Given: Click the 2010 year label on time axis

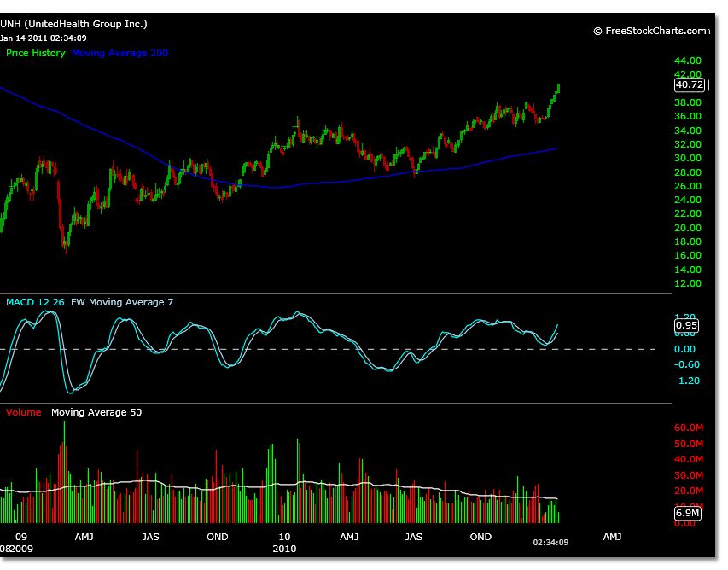Looking at the screenshot, I should pyautogui.click(x=283, y=550).
